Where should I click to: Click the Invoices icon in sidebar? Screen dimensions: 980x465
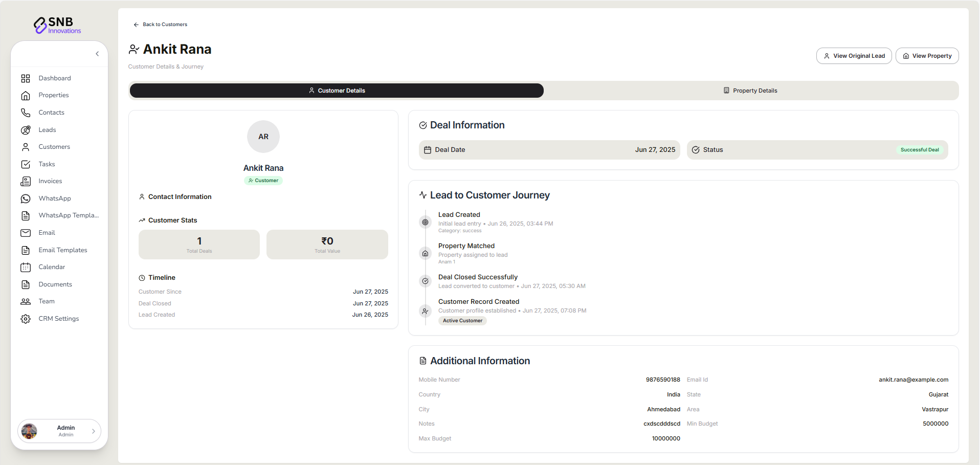[x=26, y=181]
